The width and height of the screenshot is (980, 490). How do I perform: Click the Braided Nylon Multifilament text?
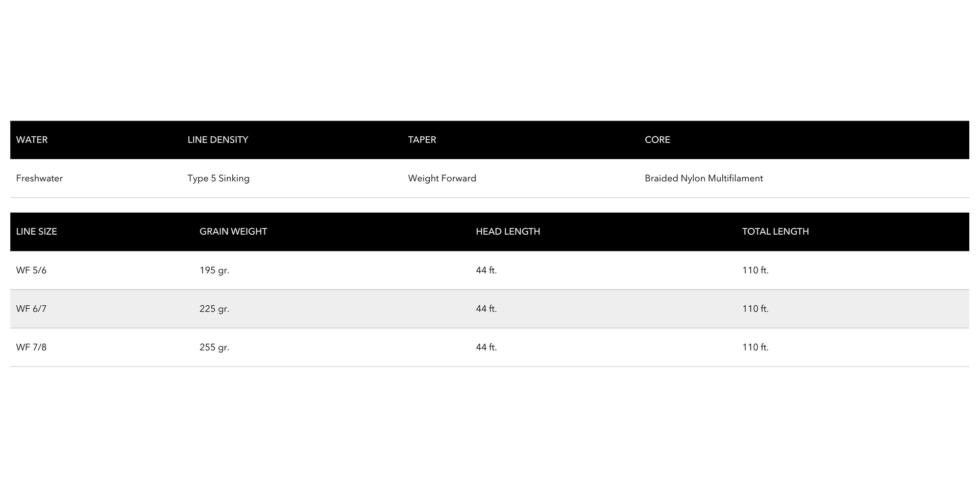(703, 178)
